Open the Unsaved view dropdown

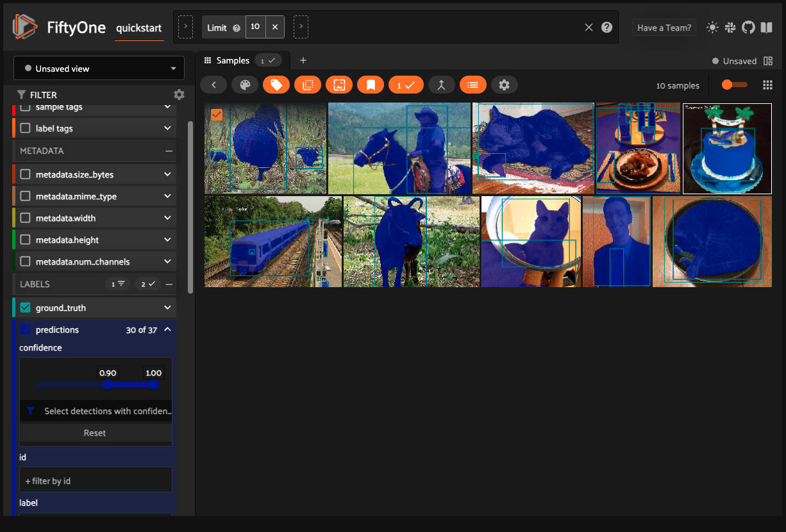99,69
